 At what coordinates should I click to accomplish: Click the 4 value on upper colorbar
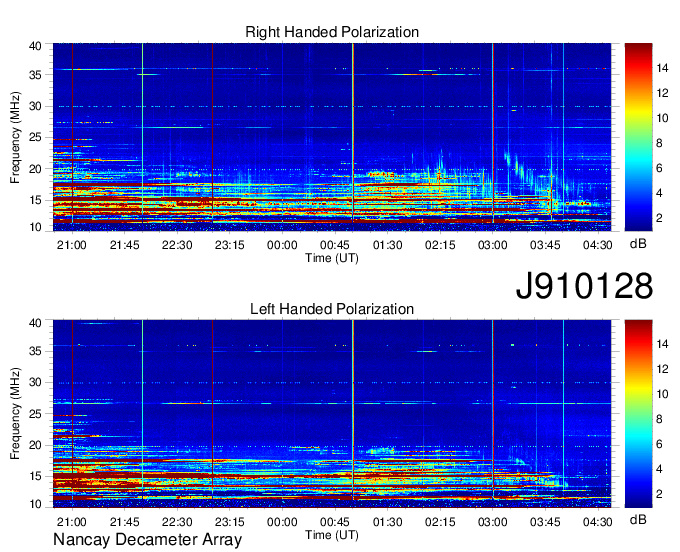coord(660,193)
